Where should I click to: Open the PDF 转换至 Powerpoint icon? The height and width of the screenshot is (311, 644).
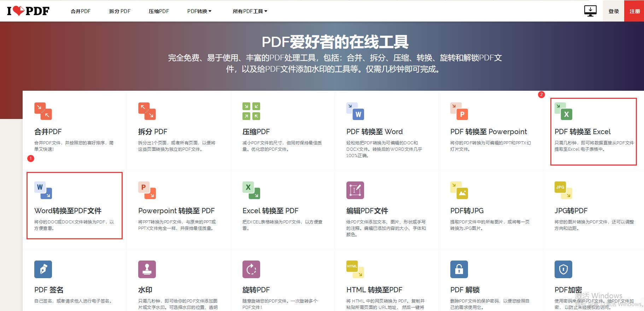(x=459, y=111)
